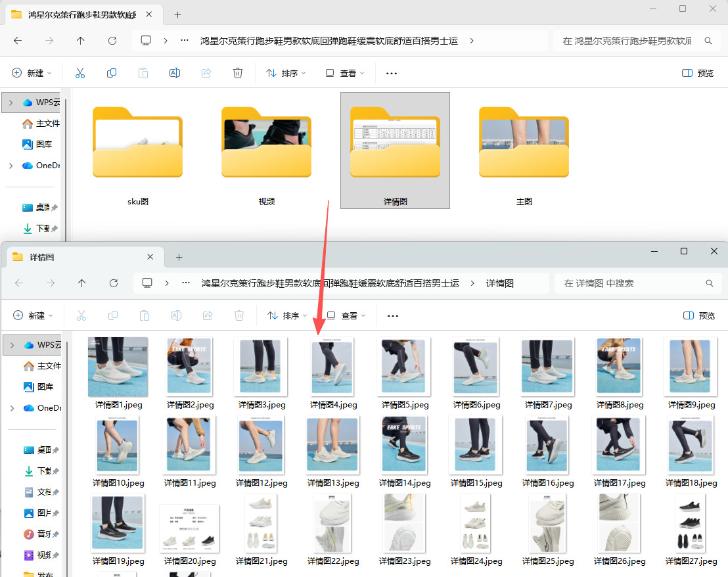This screenshot has height=577, width=728.
Task: Click the search field in the top window
Action: pos(637,40)
